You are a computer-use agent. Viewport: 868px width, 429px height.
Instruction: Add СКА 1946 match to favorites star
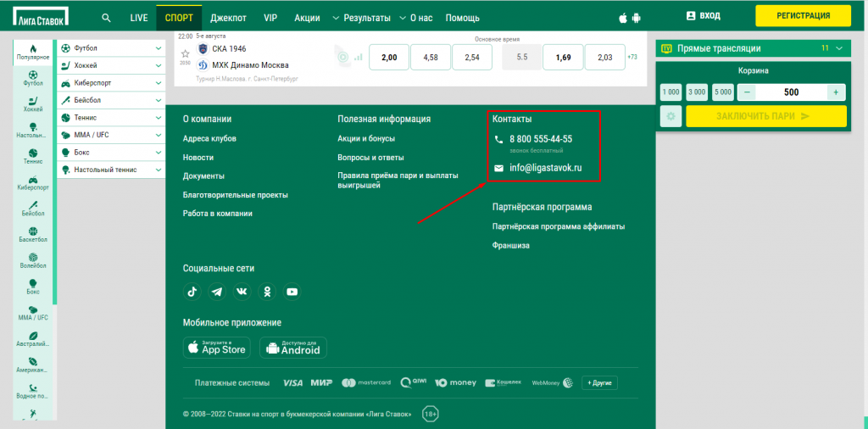(185, 53)
